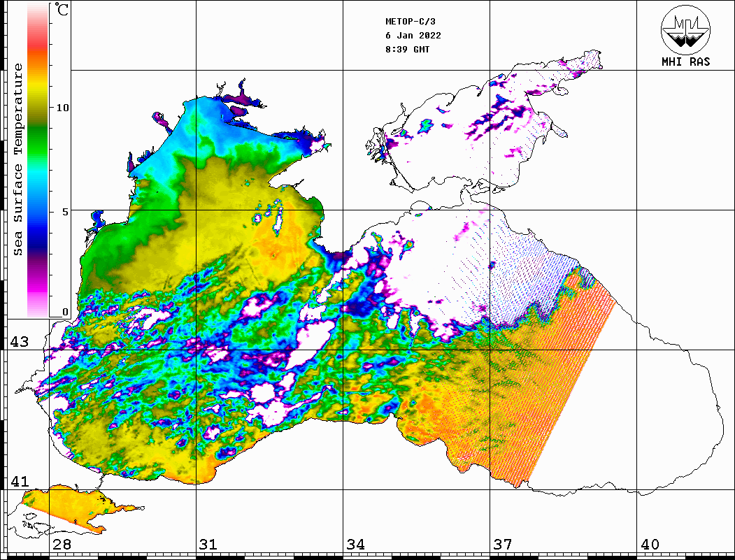Click the latitude label 43
This screenshot has width=735, height=560.
(x=20, y=342)
